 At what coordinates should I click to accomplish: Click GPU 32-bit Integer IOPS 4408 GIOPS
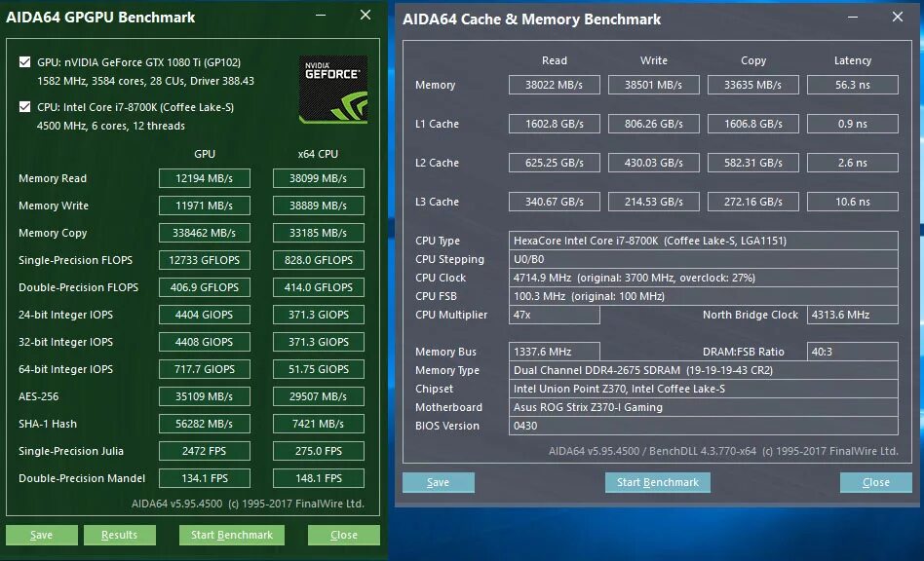205,342
